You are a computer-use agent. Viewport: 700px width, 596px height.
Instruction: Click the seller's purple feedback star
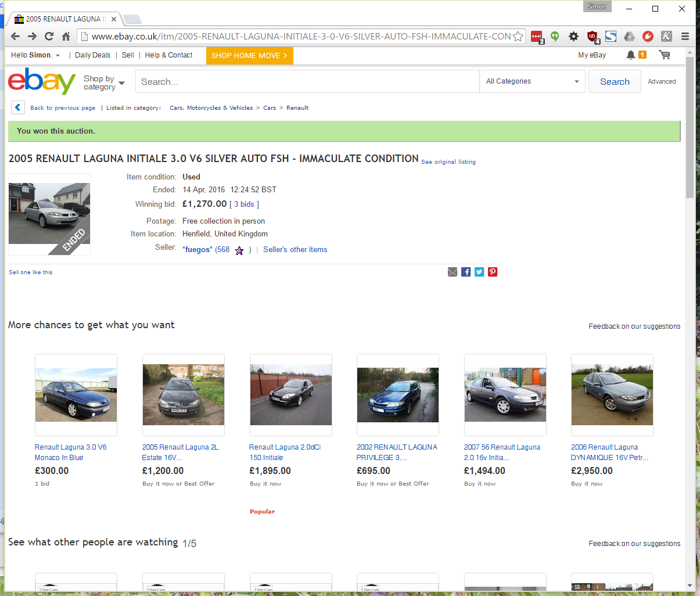239,250
